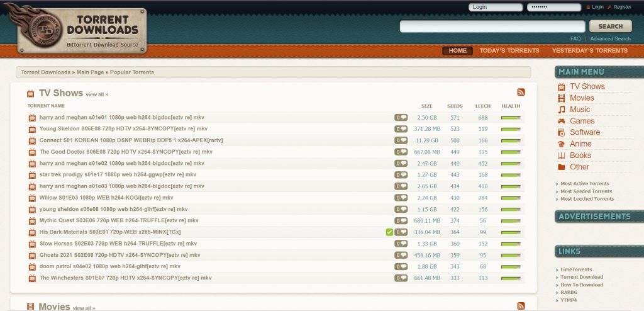The height and width of the screenshot is (311, 644).
Task: Open comments bubble for Willow S01E03
Action: [401, 198]
